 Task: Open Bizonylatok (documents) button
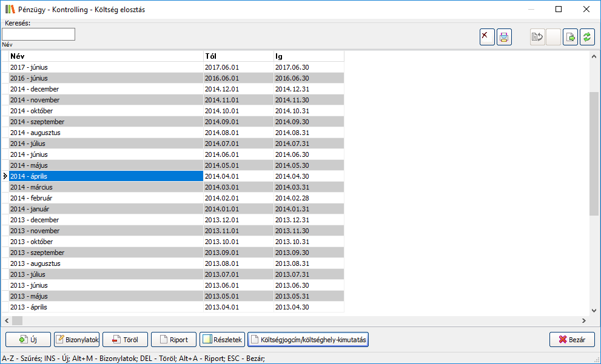pyautogui.click(x=76, y=340)
